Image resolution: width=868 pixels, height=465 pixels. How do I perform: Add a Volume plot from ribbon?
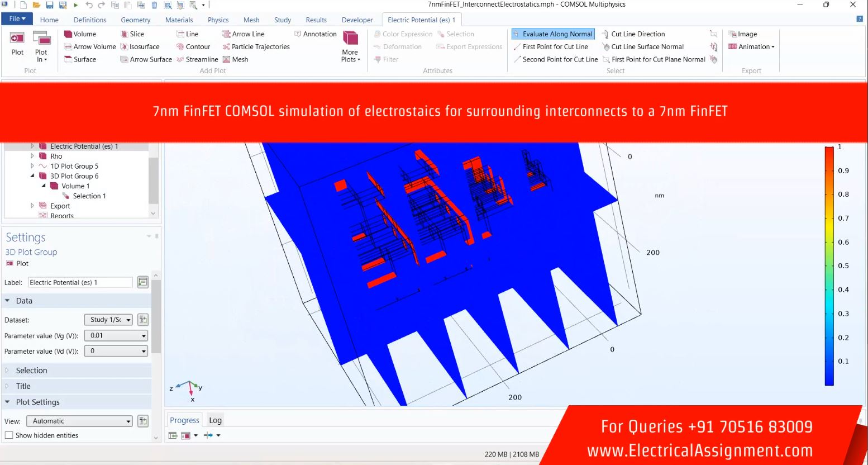pos(80,34)
